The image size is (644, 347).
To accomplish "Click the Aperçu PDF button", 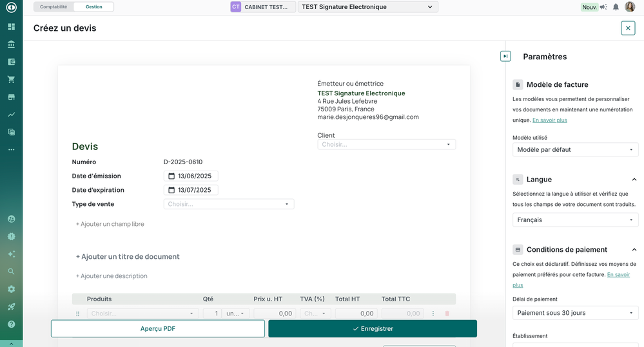I will pyautogui.click(x=158, y=328).
